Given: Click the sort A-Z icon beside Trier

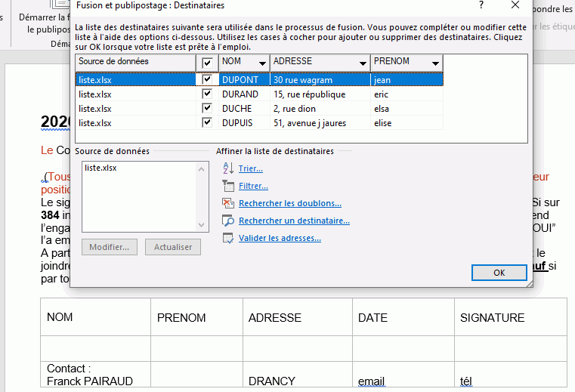Looking at the screenshot, I should click(228, 168).
